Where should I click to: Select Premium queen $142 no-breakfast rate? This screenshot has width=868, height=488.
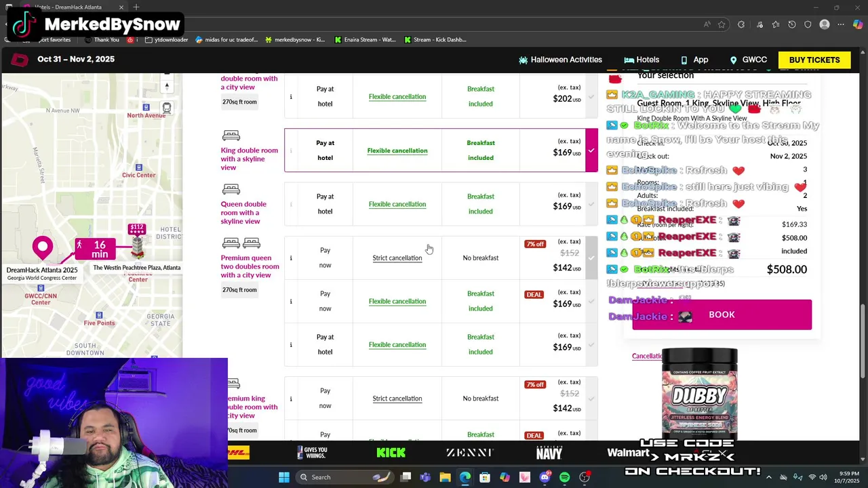[x=591, y=258]
